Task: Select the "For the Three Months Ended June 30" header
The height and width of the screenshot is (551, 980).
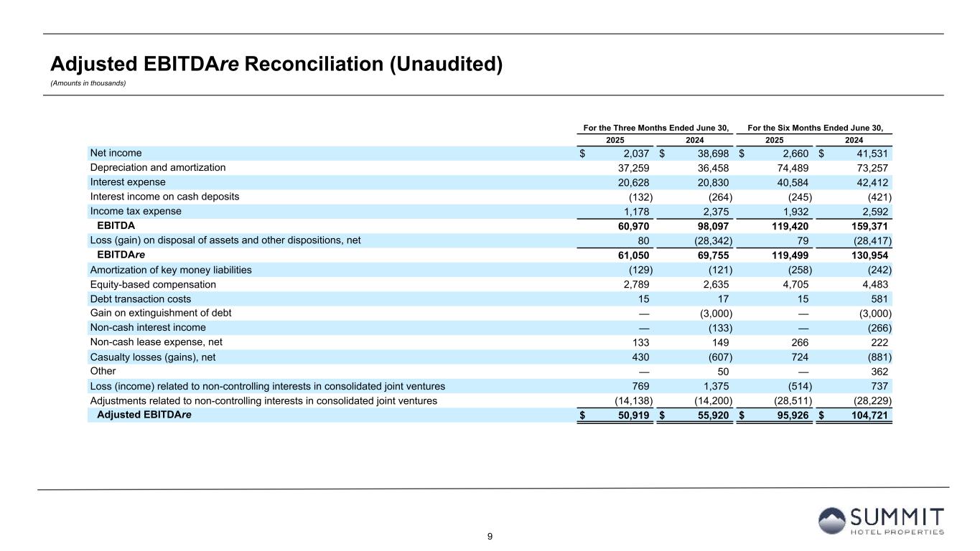Action: (x=654, y=128)
